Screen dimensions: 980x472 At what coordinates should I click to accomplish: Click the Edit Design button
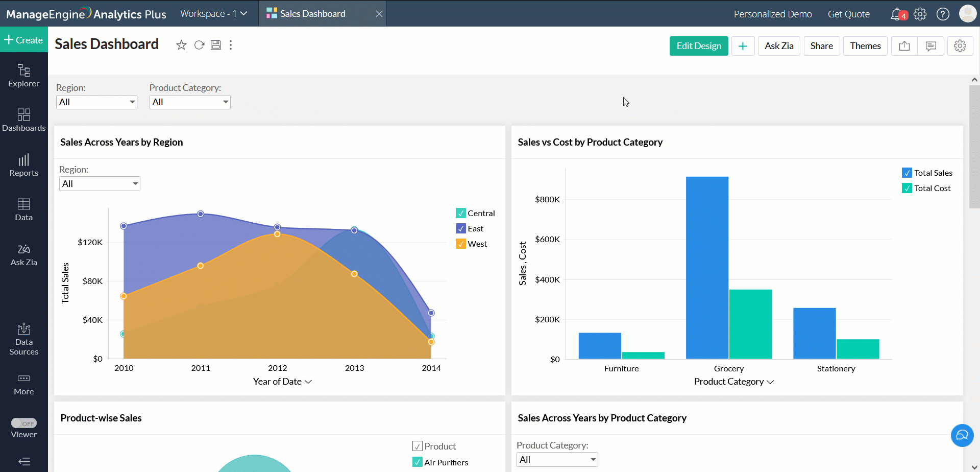[698, 46]
